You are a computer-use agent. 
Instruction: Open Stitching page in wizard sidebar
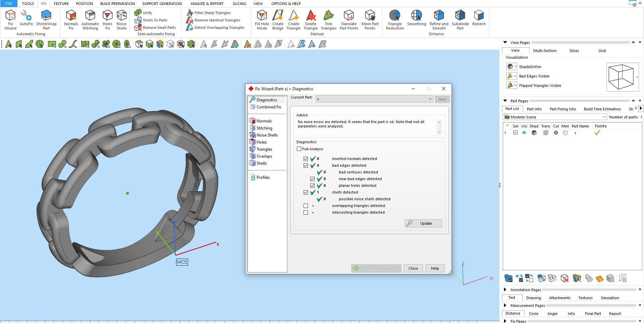click(261, 128)
